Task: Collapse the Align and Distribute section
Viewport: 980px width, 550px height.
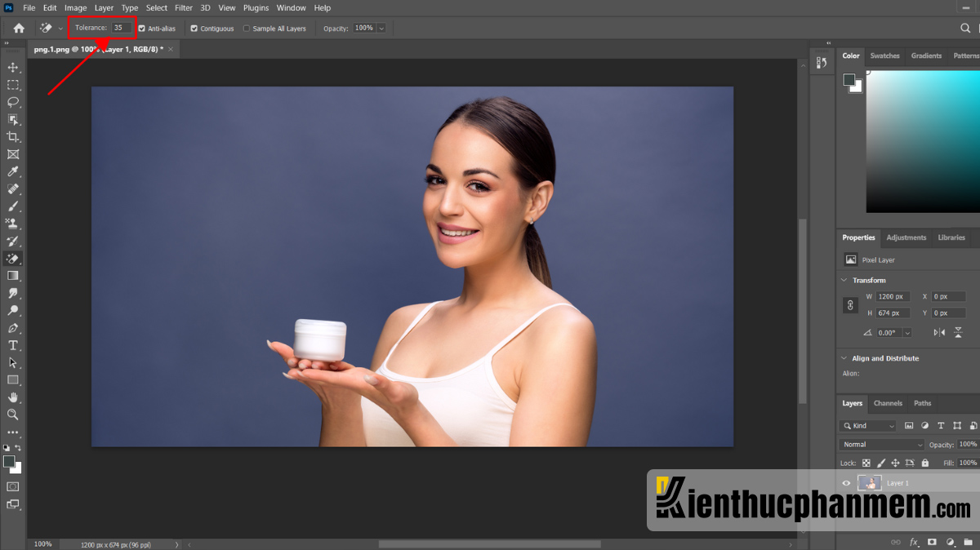Action: [x=844, y=358]
